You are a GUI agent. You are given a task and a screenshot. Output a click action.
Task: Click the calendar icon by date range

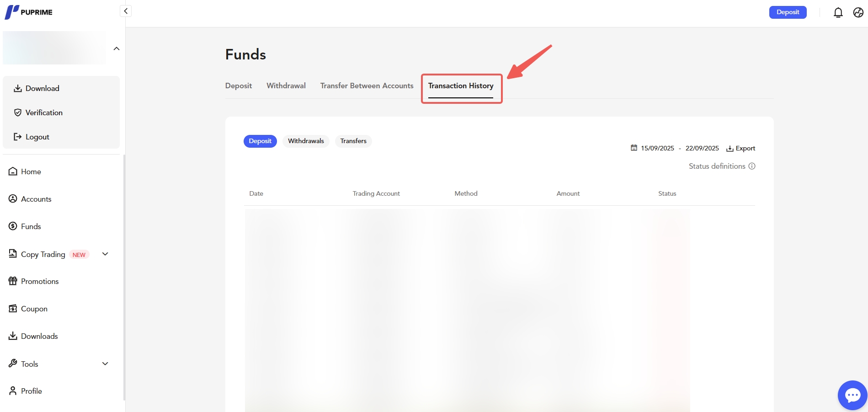coord(634,148)
